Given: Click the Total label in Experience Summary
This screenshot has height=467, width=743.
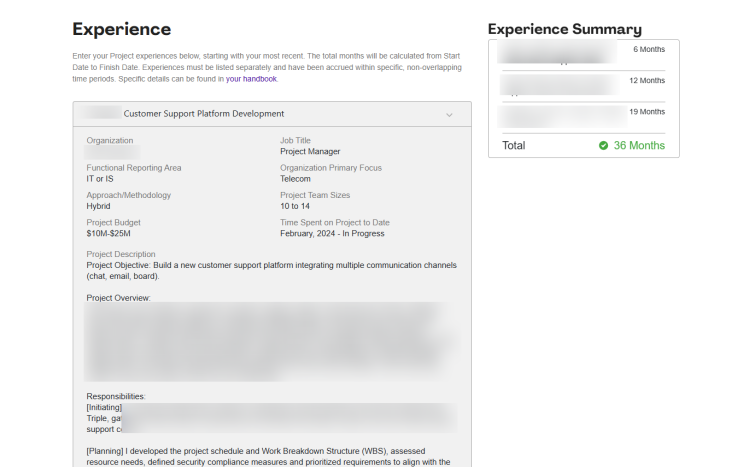Looking at the screenshot, I should click(513, 146).
